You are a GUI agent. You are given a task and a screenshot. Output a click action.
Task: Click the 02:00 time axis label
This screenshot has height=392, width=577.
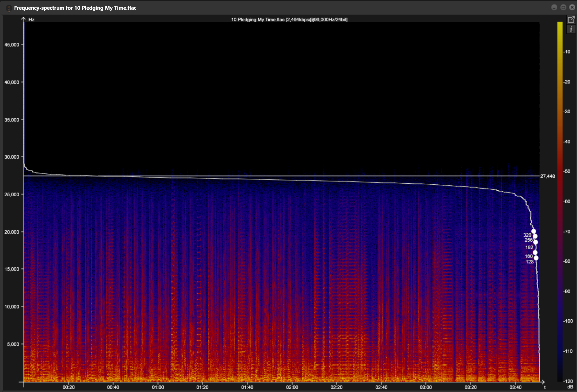coord(292,387)
